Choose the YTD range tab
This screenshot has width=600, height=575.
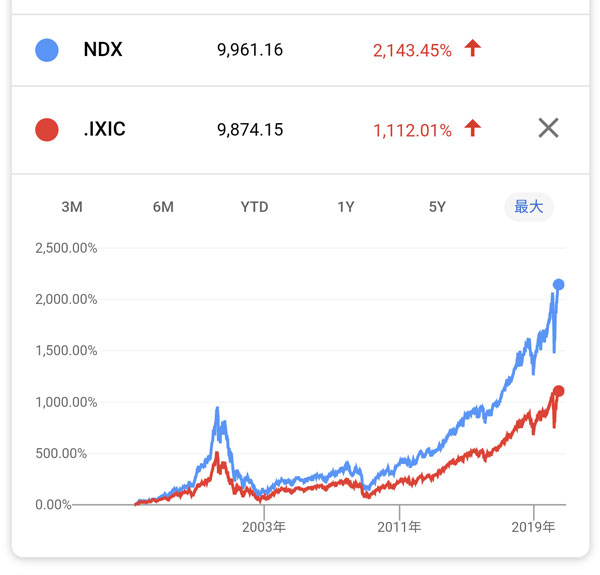pyautogui.click(x=254, y=207)
